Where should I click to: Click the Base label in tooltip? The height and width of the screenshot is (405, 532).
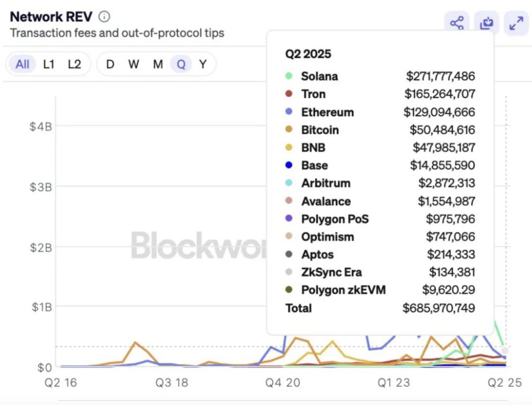coord(314,165)
